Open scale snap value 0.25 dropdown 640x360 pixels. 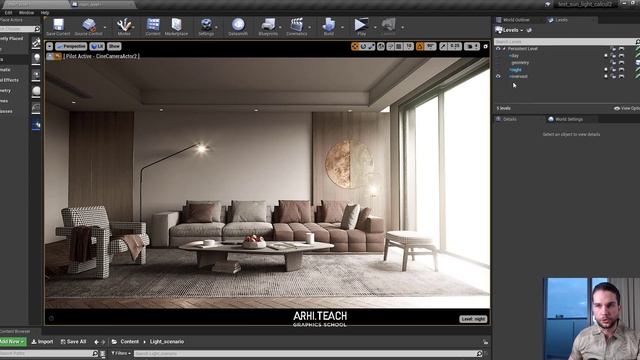pos(456,47)
